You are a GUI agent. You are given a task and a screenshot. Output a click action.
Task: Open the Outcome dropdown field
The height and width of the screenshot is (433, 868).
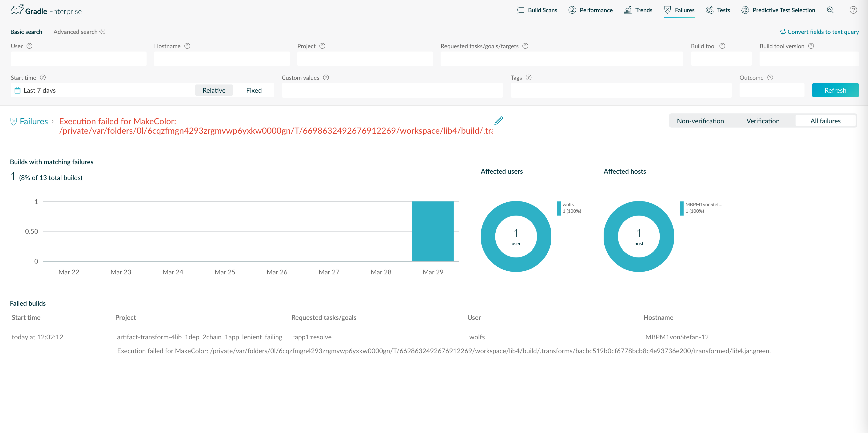[x=772, y=90]
